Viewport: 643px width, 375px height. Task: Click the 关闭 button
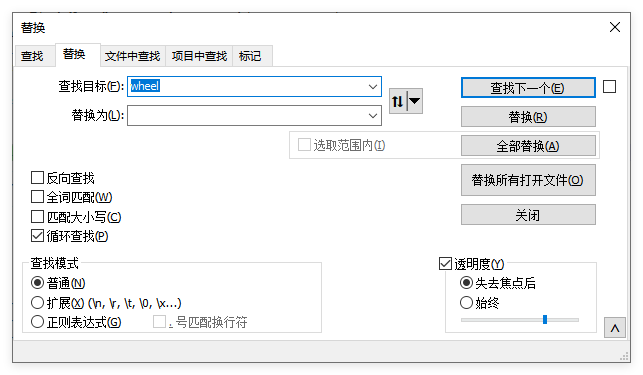[528, 215]
